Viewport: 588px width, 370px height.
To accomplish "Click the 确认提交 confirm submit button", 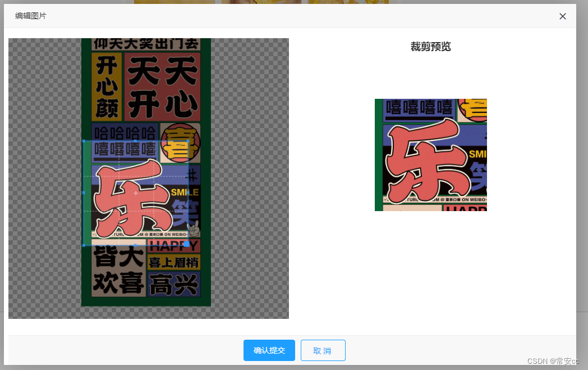I will click(x=269, y=350).
